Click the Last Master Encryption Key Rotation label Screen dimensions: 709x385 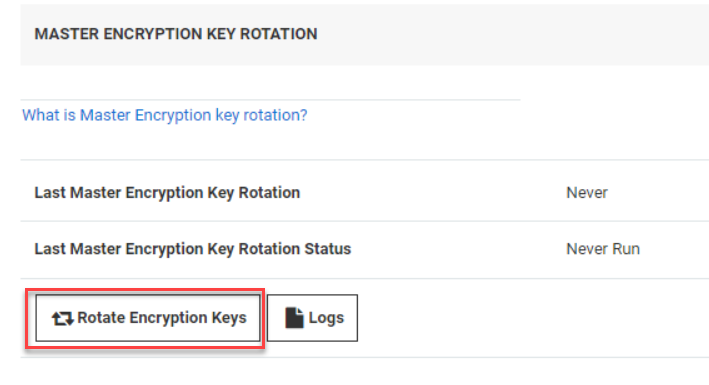pyautogui.click(x=167, y=193)
